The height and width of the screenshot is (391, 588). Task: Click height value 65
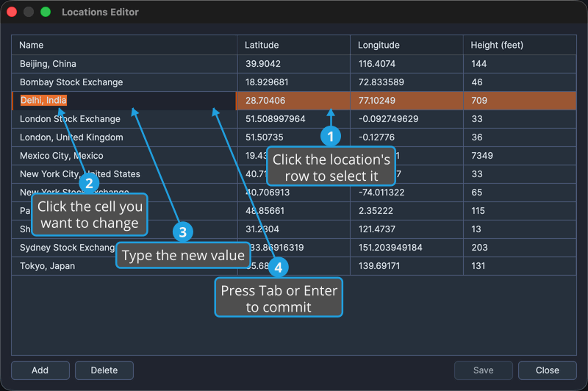[476, 193]
